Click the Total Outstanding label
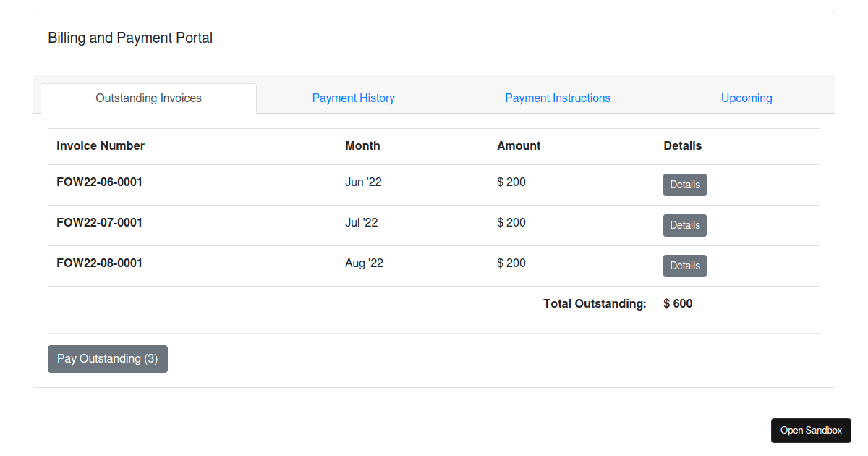The width and height of the screenshot is (868, 456). 595,303
